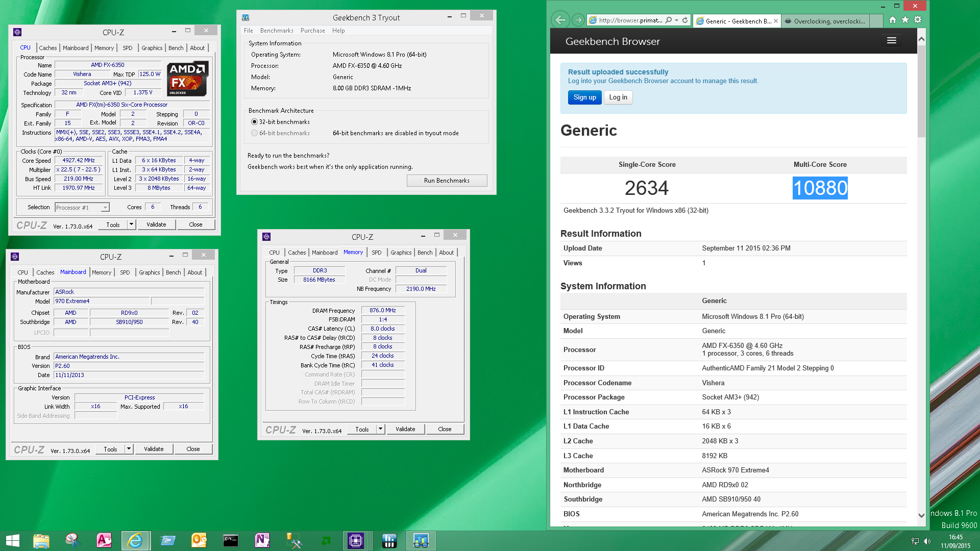The width and height of the screenshot is (980, 551).
Task: Click the Multi-Core score 10880
Action: coord(820,188)
